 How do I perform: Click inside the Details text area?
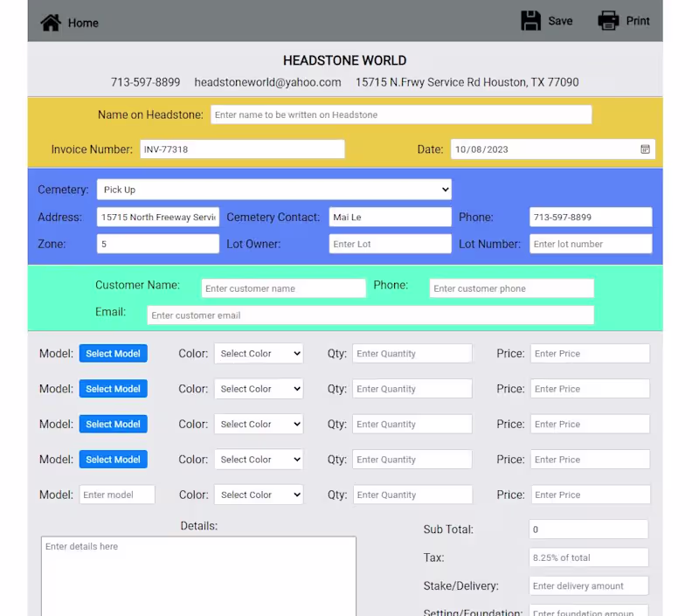(x=199, y=576)
